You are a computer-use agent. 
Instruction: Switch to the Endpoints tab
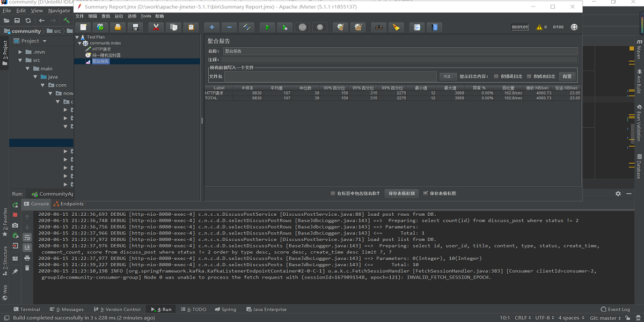click(69, 204)
